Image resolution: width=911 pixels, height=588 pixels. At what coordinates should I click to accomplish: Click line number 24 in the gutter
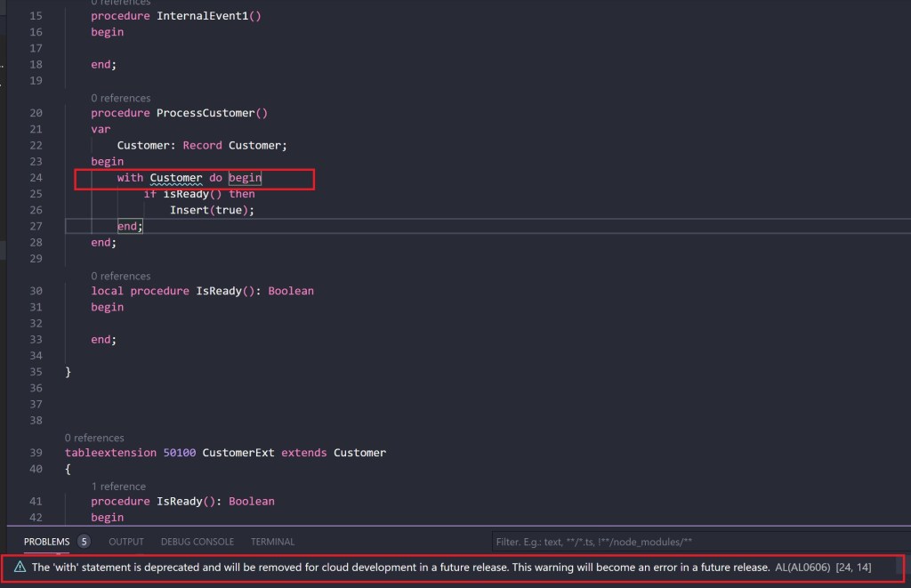(36, 178)
